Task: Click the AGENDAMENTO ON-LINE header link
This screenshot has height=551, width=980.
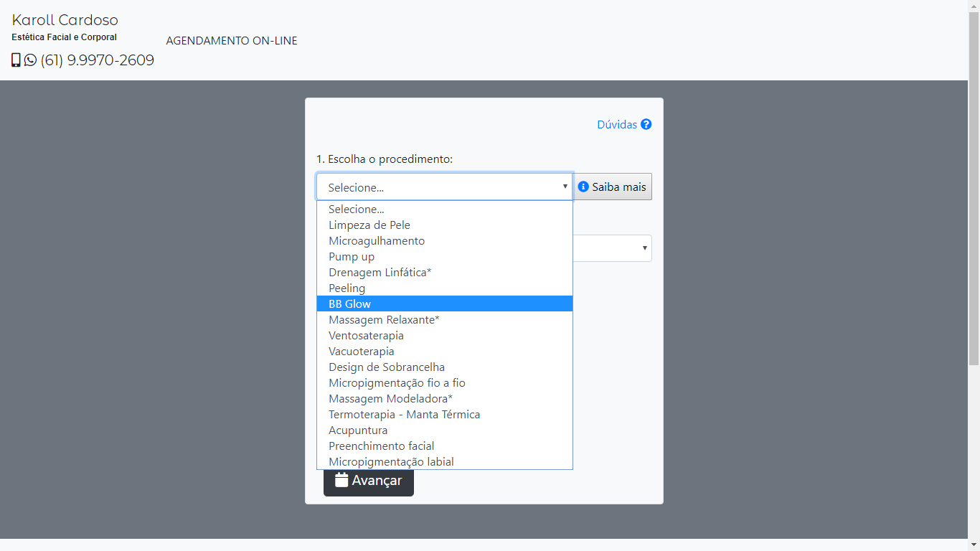Action: [232, 41]
